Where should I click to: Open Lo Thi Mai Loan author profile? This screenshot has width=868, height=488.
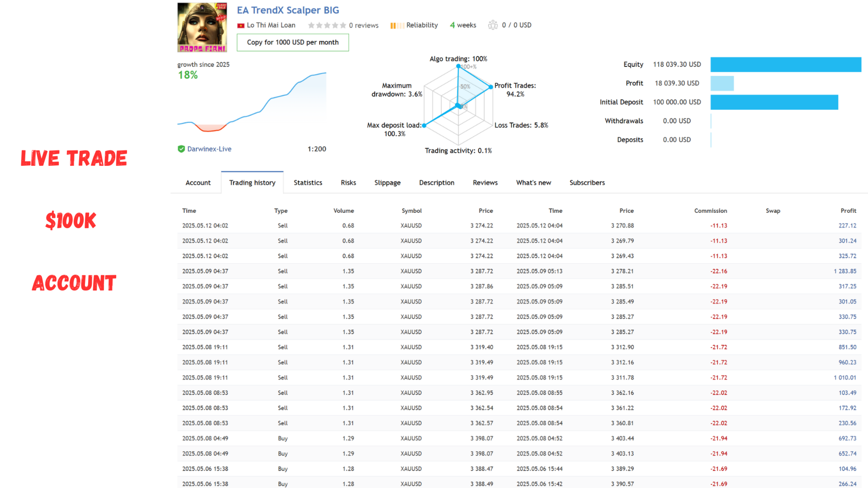(x=271, y=25)
